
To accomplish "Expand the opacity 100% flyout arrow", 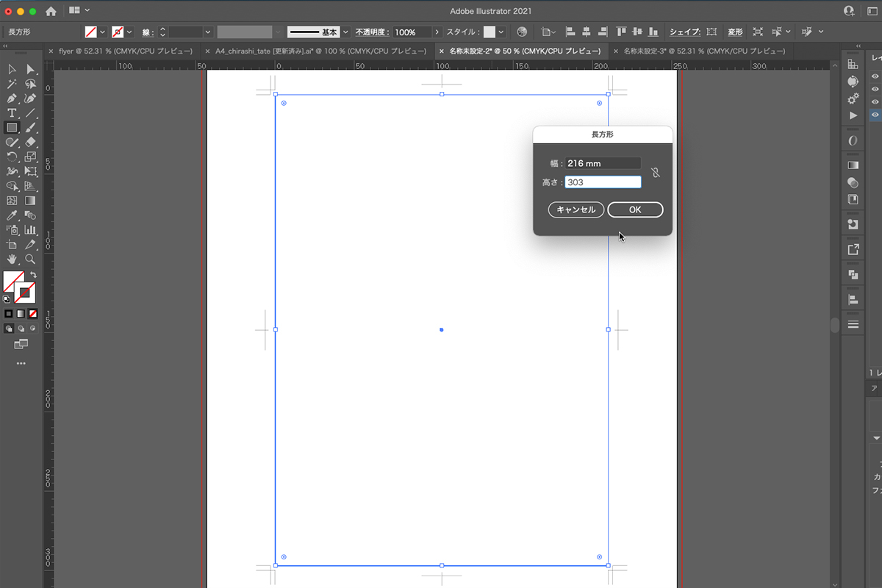I will [x=437, y=32].
